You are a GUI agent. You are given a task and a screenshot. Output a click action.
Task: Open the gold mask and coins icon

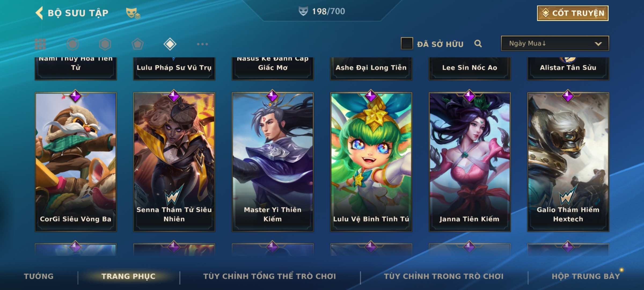coord(133,13)
